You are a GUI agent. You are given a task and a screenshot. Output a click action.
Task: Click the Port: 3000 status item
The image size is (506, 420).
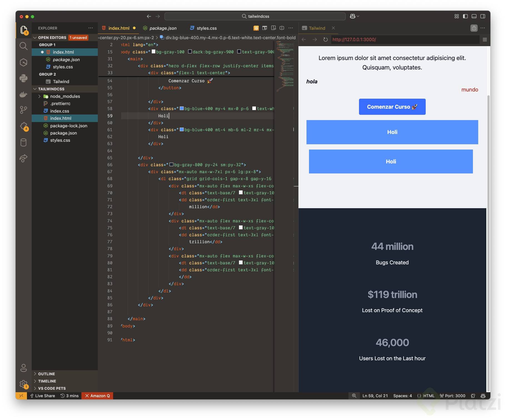452,396
